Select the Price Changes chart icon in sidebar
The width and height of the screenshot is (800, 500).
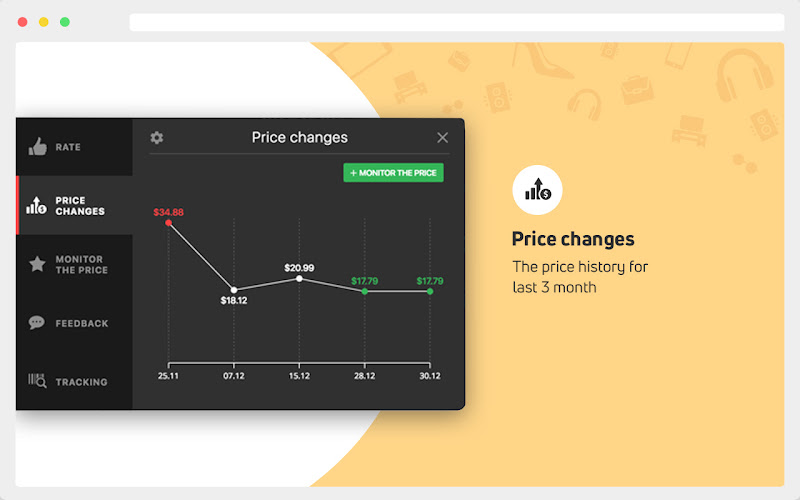click(x=36, y=205)
